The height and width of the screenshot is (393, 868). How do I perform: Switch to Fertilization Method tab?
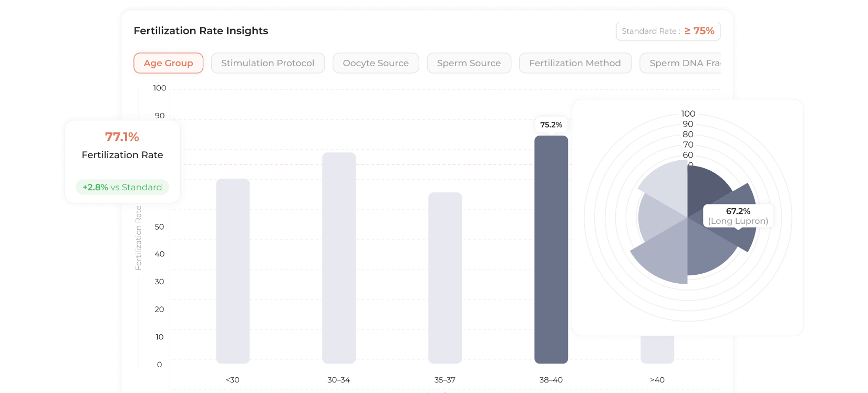[x=575, y=63]
